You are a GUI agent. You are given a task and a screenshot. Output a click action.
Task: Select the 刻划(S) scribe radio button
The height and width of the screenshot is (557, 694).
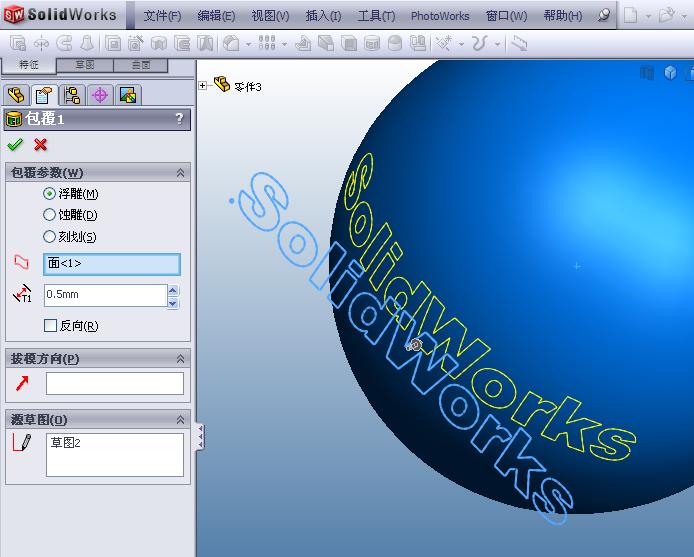tap(49, 236)
